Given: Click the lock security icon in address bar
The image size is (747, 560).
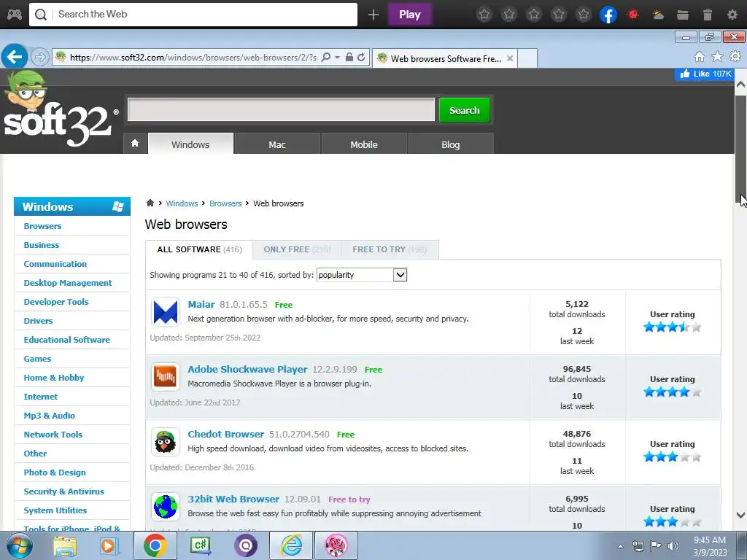Looking at the screenshot, I should click(x=349, y=57).
